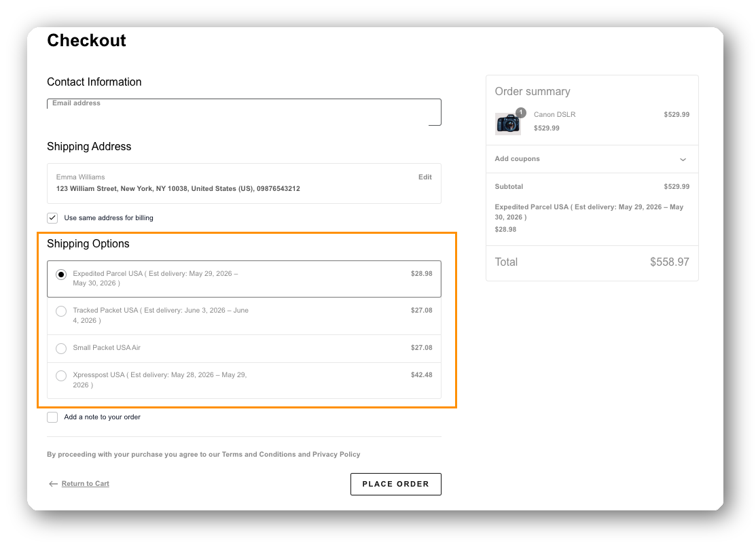Select Xpresspost USA shipping radio button
The height and width of the screenshot is (543, 756).
[61, 376]
